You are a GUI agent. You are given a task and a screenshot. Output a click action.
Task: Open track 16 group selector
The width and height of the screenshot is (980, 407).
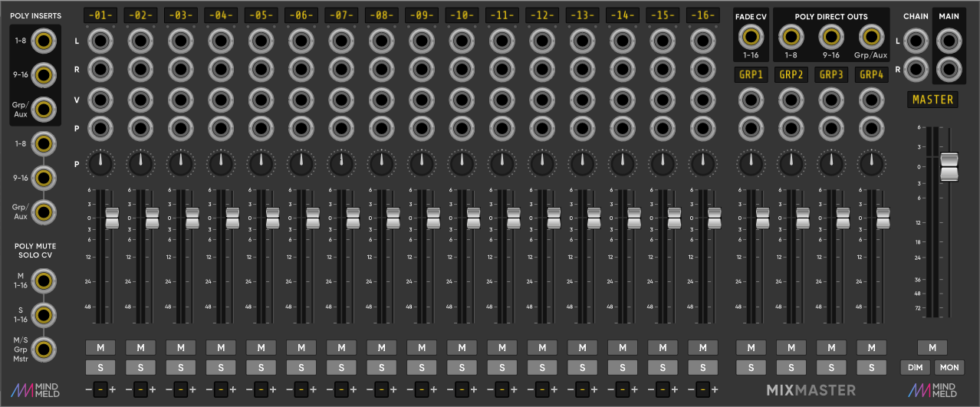point(702,389)
